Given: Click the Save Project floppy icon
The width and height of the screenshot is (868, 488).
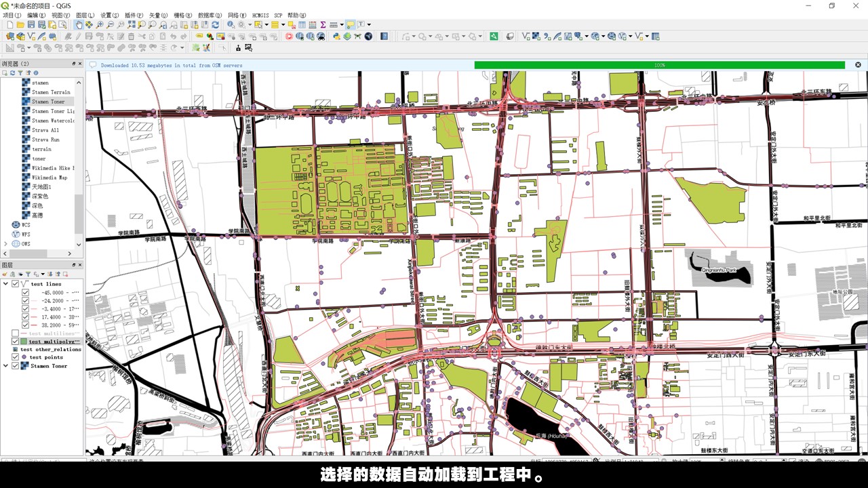Looking at the screenshot, I should pyautogui.click(x=31, y=24).
